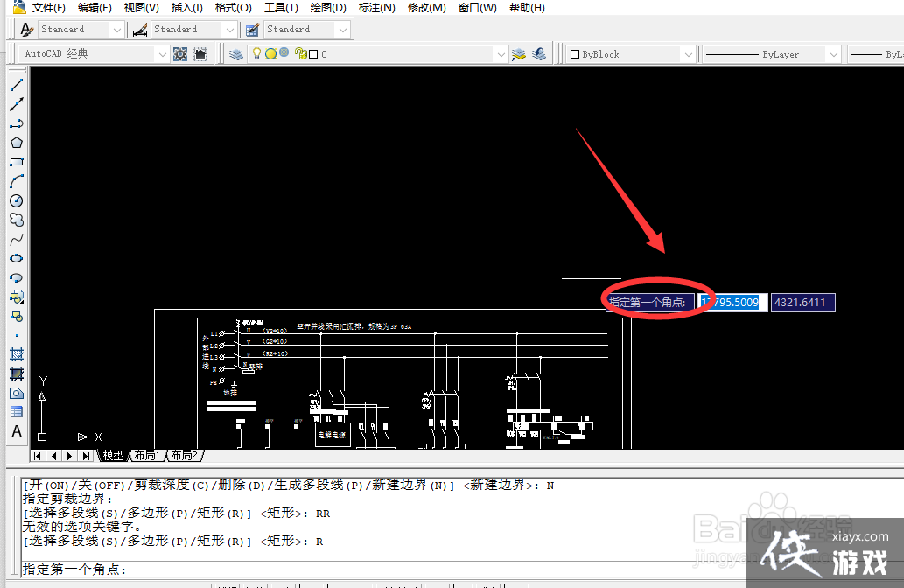Switch to the 布局1 tab

click(148, 454)
